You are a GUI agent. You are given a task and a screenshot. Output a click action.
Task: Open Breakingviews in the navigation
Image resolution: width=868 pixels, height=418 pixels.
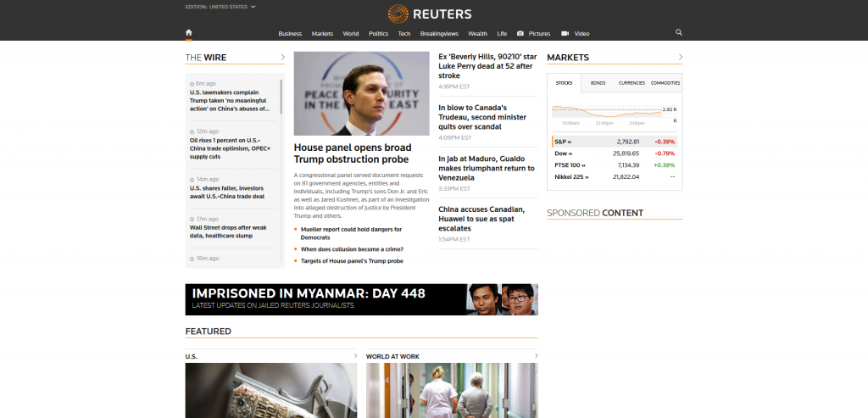439,34
